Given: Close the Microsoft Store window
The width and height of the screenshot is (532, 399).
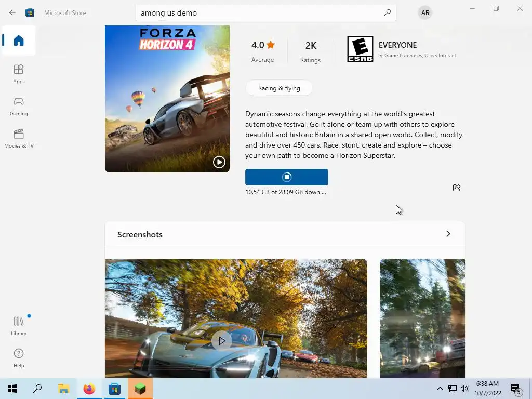Looking at the screenshot, I should pos(520,8).
